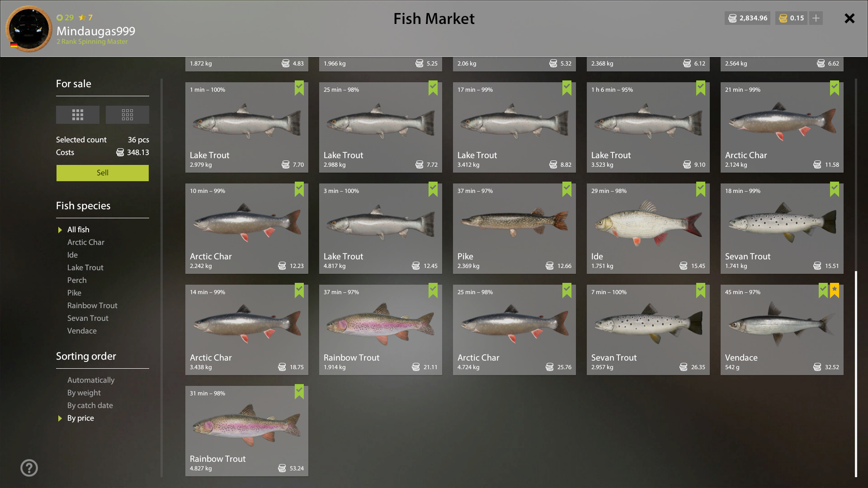Deselect the Rainbow Trout 4.827 kg checkmark
The width and height of the screenshot is (868, 488).
[299, 392]
